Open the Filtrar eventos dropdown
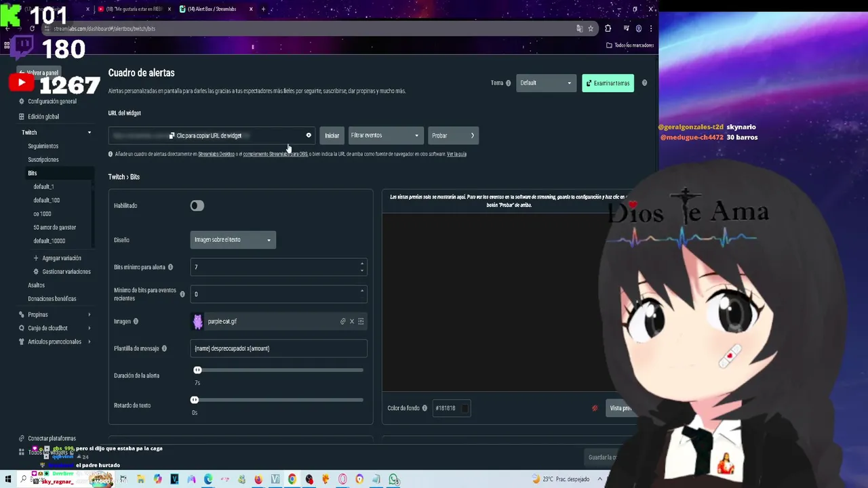868x488 pixels. pos(386,136)
